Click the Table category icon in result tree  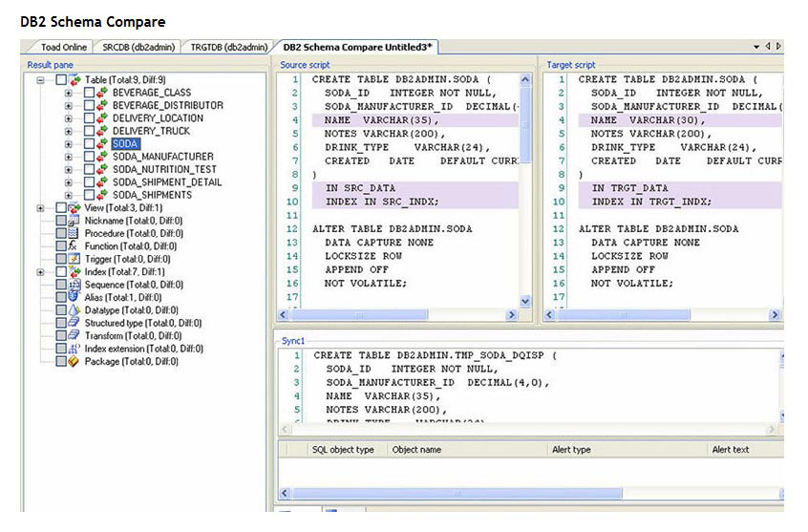(x=75, y=80)
